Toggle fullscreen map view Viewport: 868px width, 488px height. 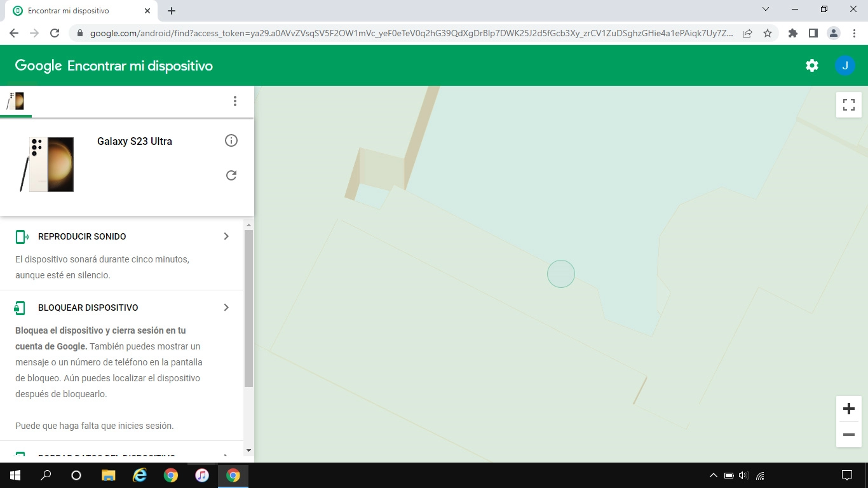[848, 105]
